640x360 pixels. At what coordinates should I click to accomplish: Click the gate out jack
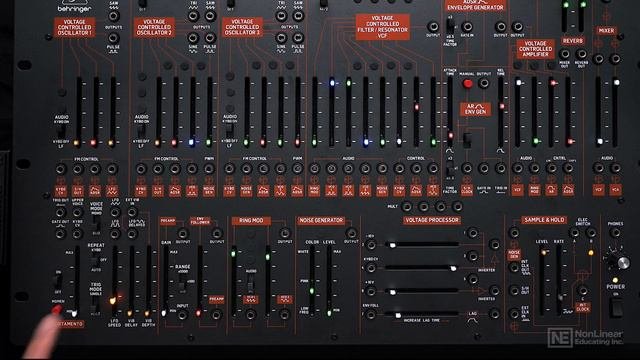click(x=60, y=233)
